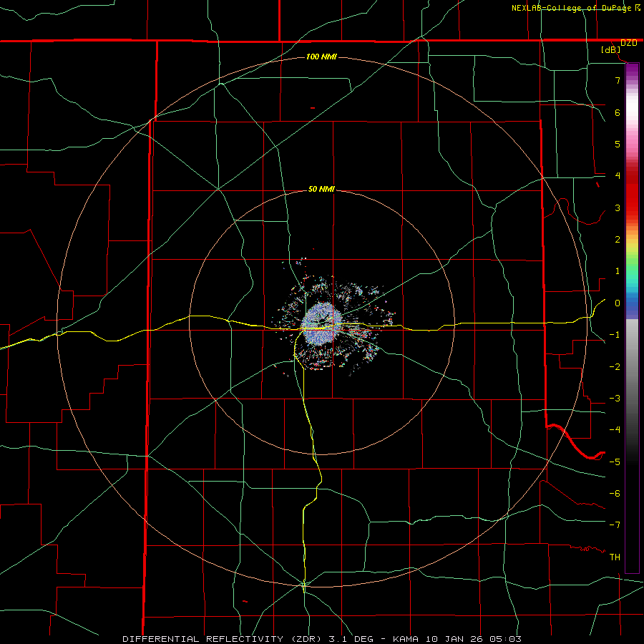The width and height of the screenshot is (644, 644).
Task: Select the -7 scale value label
Action: [615, 525]
